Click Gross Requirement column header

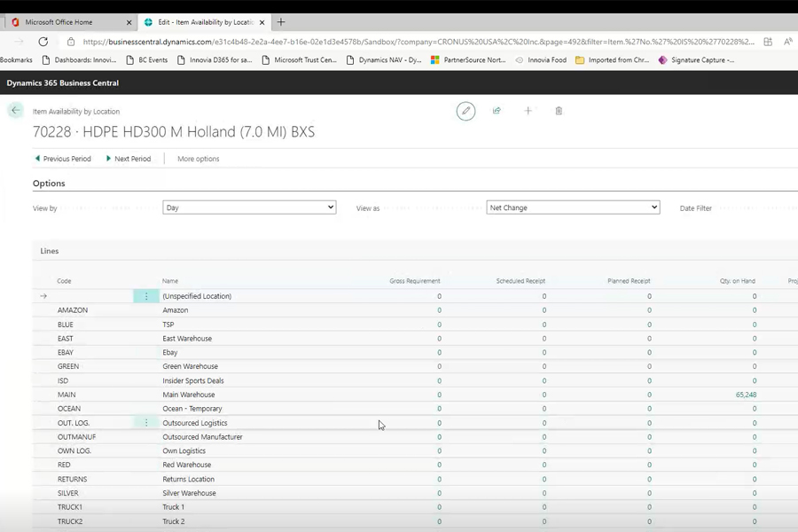(x=415, y=281)
